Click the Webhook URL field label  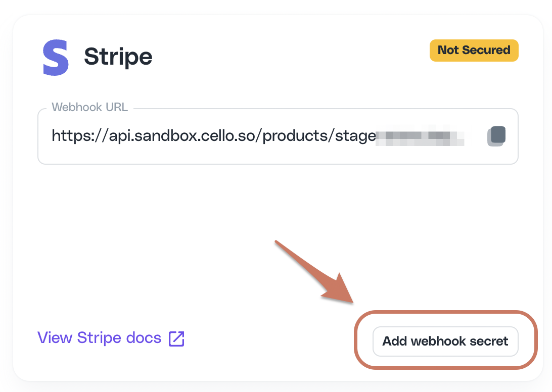[90, 107]
